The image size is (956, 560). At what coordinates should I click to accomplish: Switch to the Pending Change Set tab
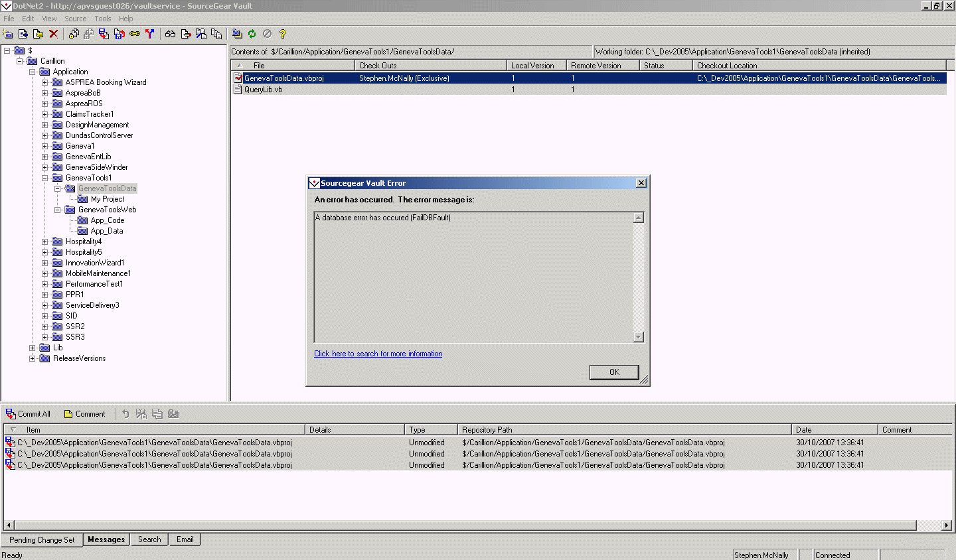pyautogui.click(x=42, y=540)
